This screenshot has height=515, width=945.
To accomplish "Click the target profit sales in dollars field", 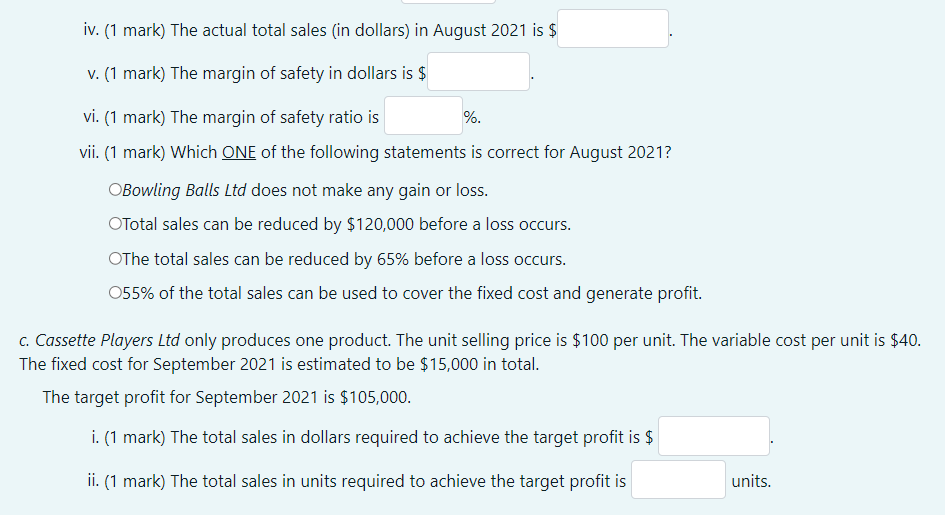I will click(714, 436).
